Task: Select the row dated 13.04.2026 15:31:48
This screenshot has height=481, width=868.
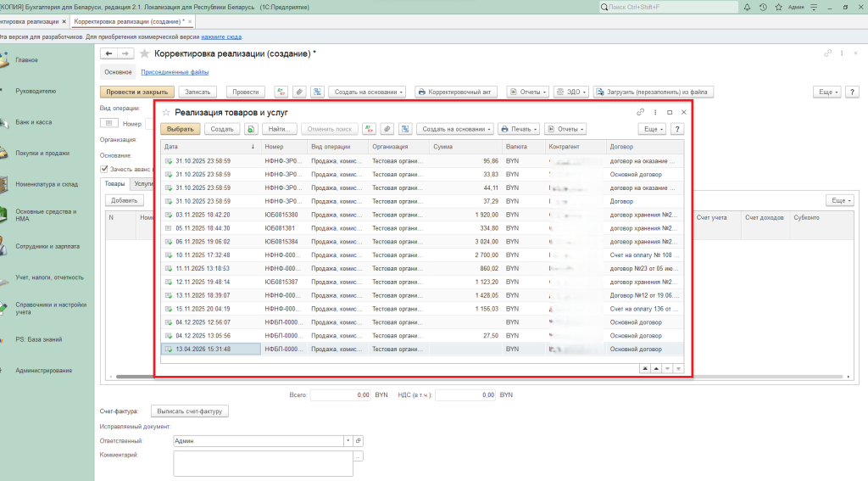Action: pyautogui.click(x=203, y=349)
